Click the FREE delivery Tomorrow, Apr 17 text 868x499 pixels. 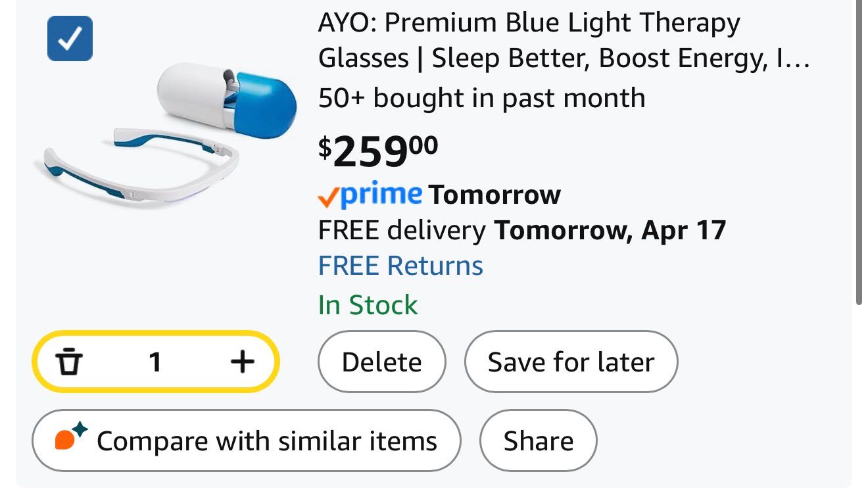521,230
